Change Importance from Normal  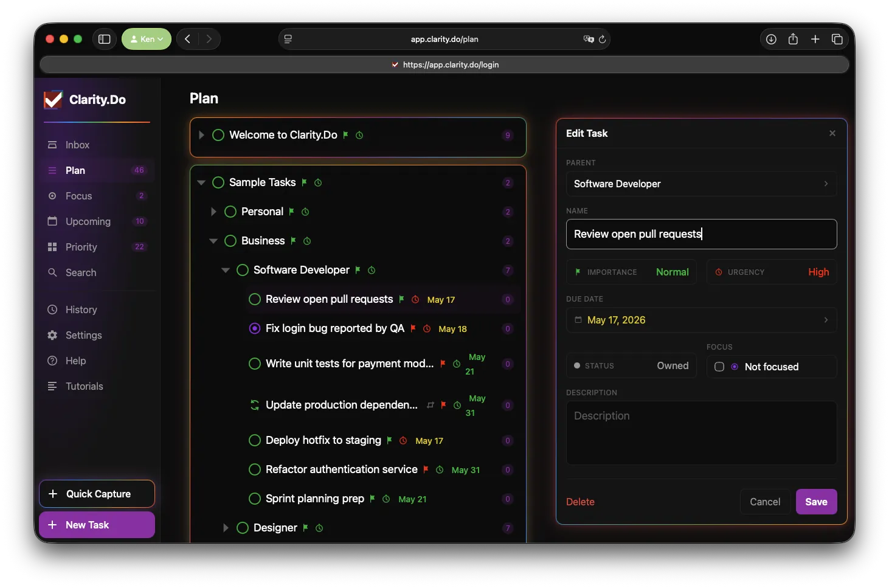[x=632, y=272]
